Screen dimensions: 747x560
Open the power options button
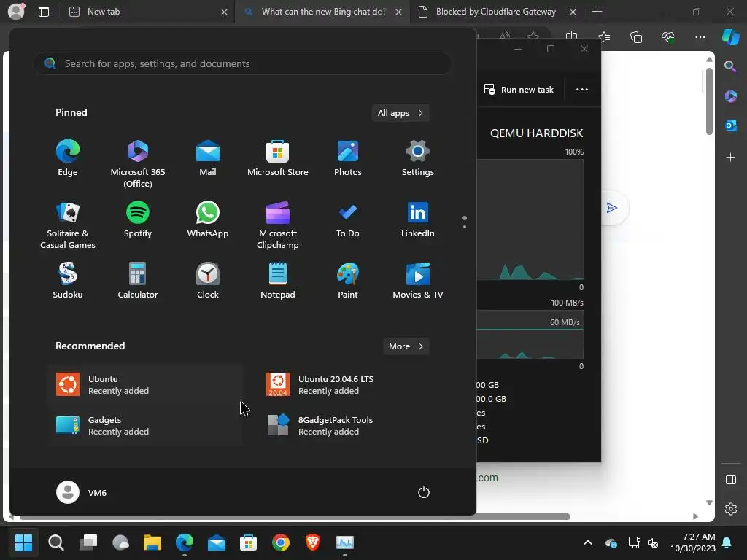pos(424,492)
